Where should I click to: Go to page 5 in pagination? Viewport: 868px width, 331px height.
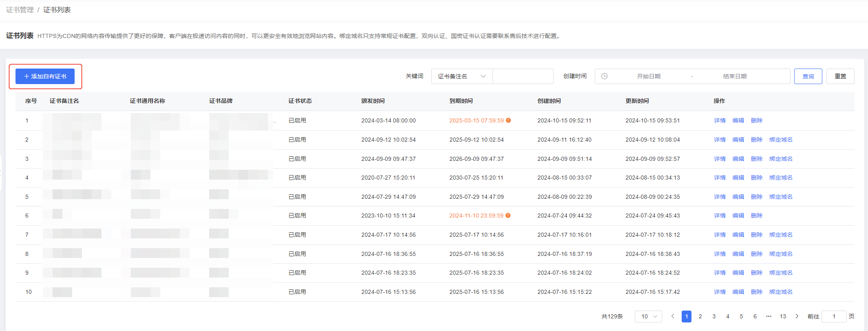click(741, 316)
